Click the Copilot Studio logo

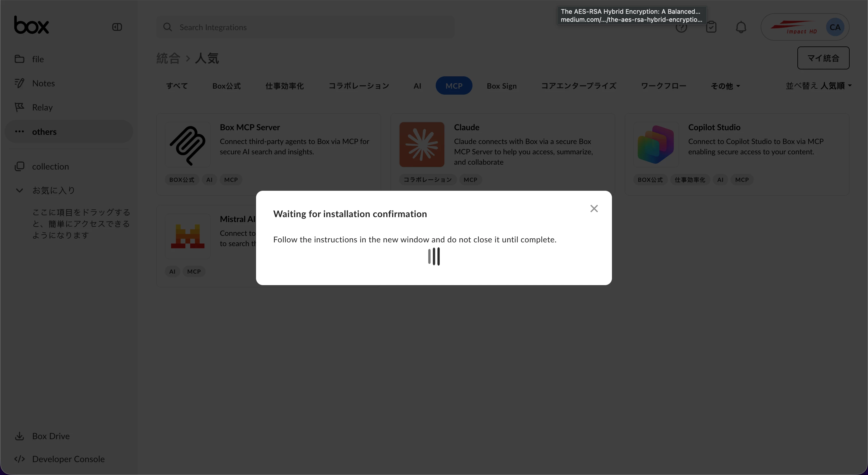[x=656, y=145]
